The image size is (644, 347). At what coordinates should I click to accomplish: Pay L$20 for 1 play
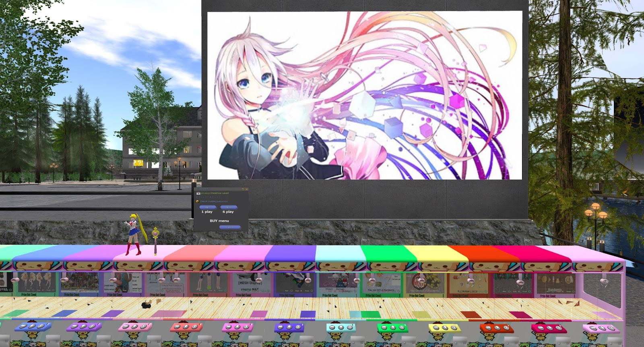coord(208,207)
